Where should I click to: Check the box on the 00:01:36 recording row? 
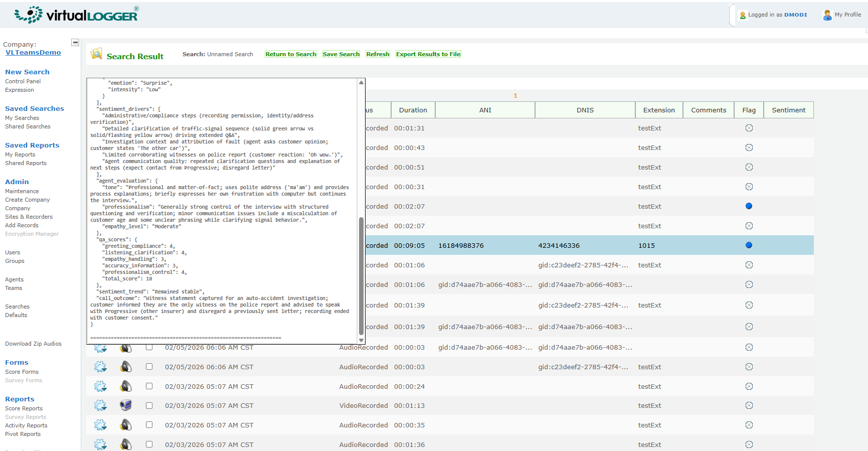pos(149,444)
